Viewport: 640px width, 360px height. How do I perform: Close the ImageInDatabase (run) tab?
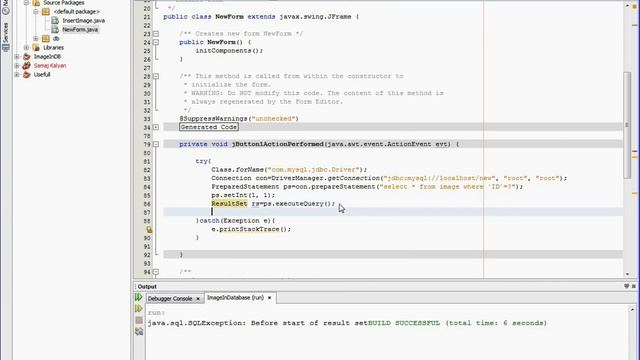[269, 298]
